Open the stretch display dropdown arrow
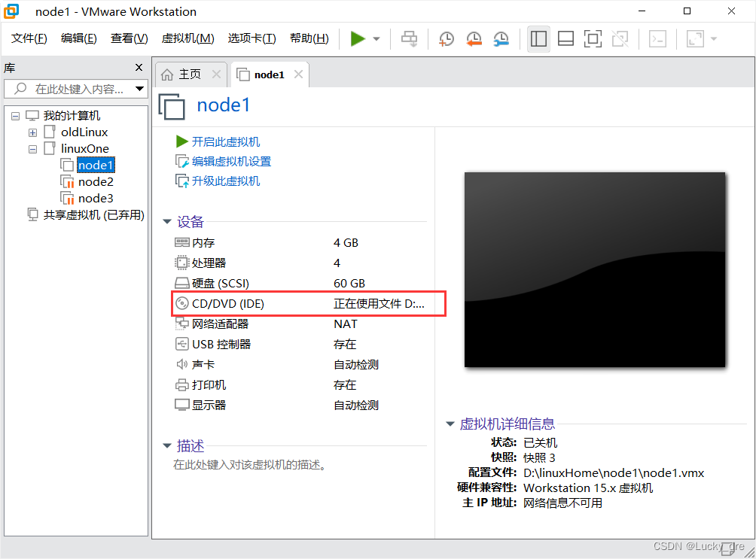This screenshot has height=559, width=756. (714, 38)
